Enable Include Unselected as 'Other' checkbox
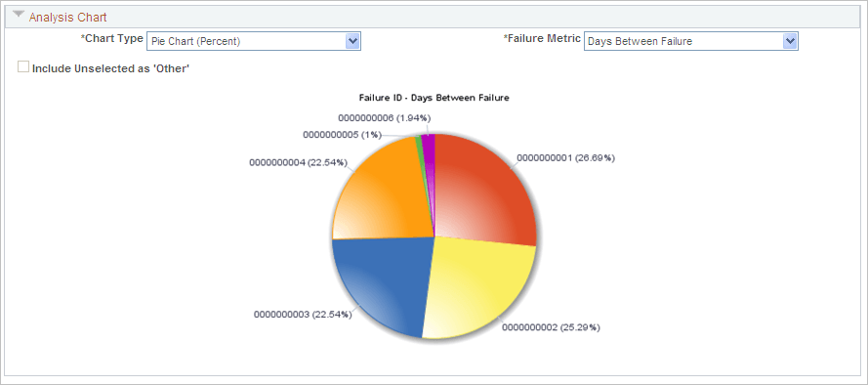 pos(23,67)
